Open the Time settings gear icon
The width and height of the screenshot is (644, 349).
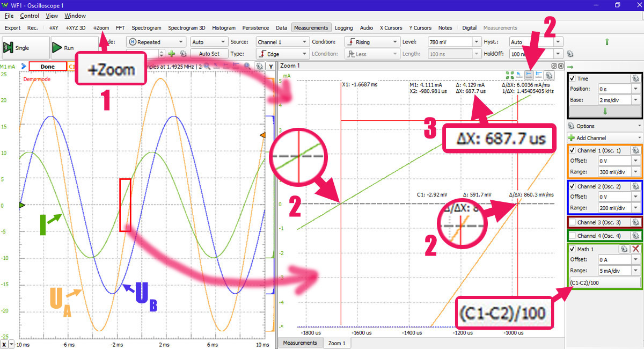pyautogui.click(x=635, y=78)
